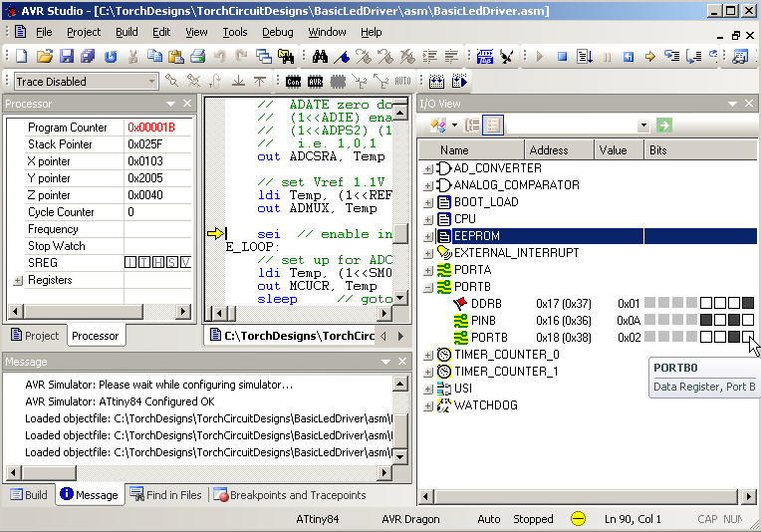Open Find with the binoculars icon
Image resolution: width=761 pixels, height=532 pixels.
(320, 57)
